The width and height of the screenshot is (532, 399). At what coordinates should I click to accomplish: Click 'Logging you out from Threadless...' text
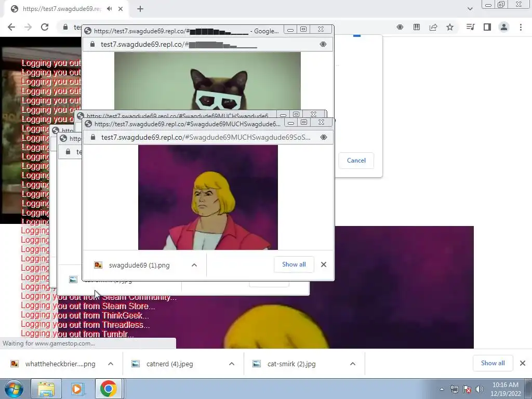pos(85,325)
